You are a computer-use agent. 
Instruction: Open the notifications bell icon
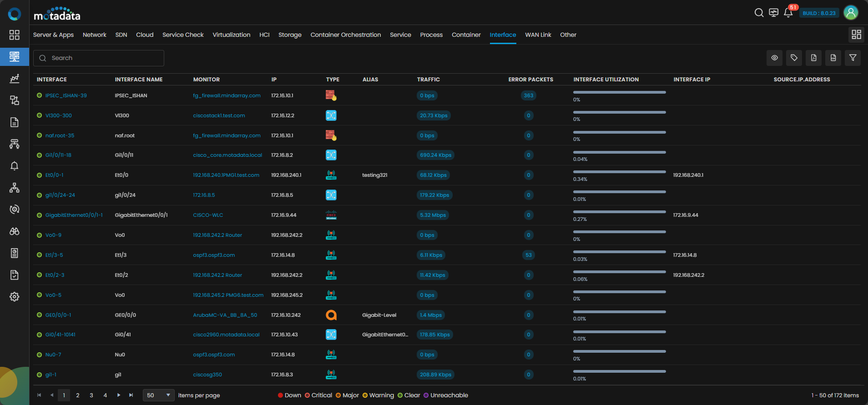coord(788,13)
